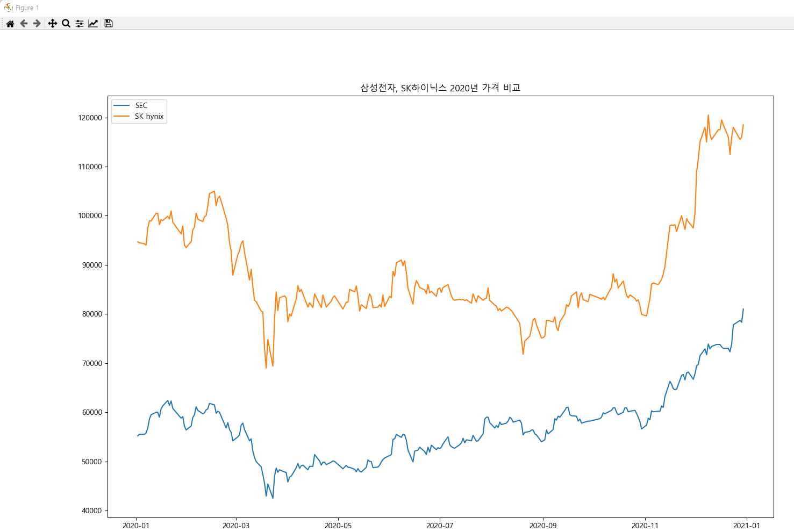Go back to previous view
This screenshot has width=794, height=532.
pos(24,23)
